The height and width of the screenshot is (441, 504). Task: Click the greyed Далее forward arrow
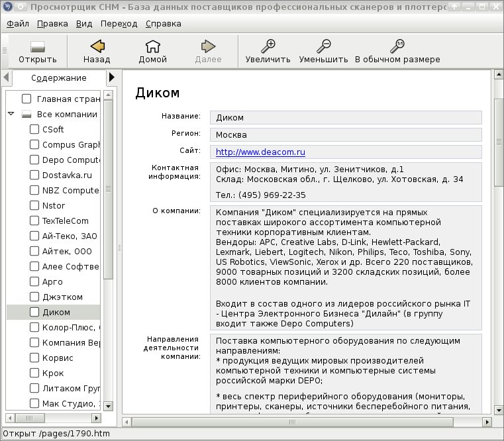(x=208, y=46)
